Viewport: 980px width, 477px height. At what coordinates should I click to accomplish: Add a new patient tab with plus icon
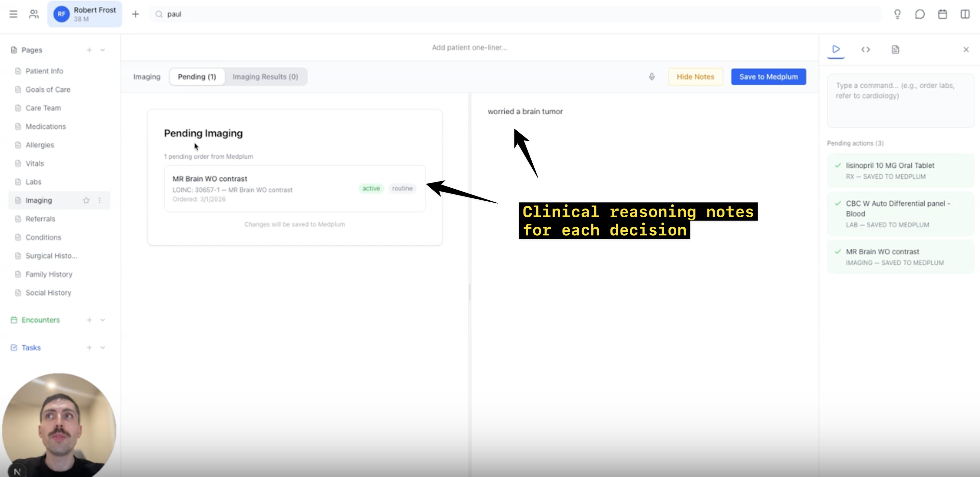click(x=135, y=14)
